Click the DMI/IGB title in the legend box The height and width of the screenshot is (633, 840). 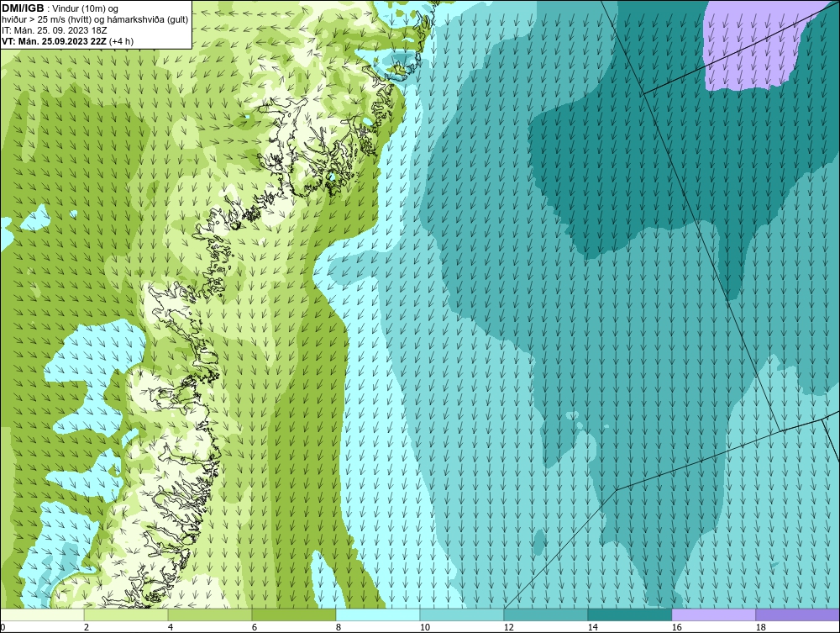pos(23,8)
